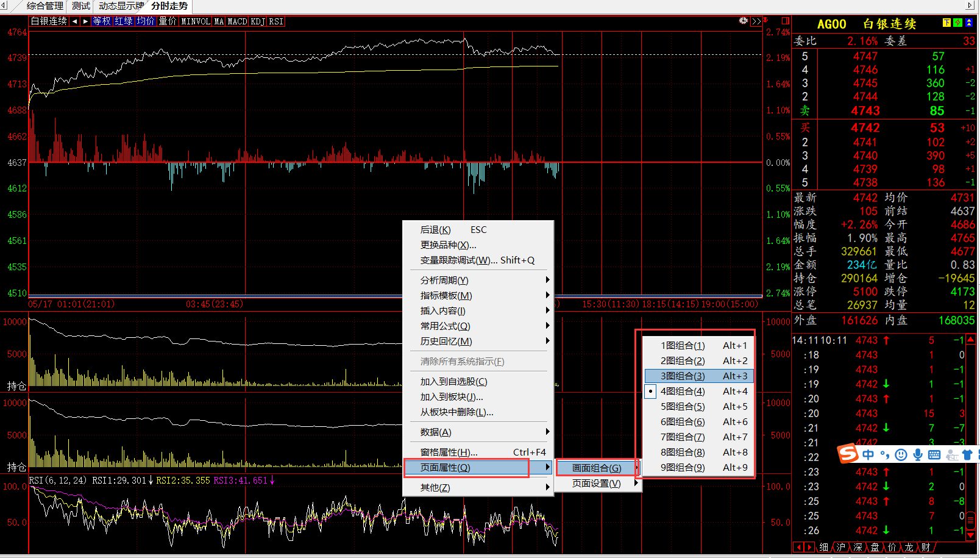This screenshot has height=558, width=980.
Task: Switch to 综合管理 tab
Action: pos(44,6)
